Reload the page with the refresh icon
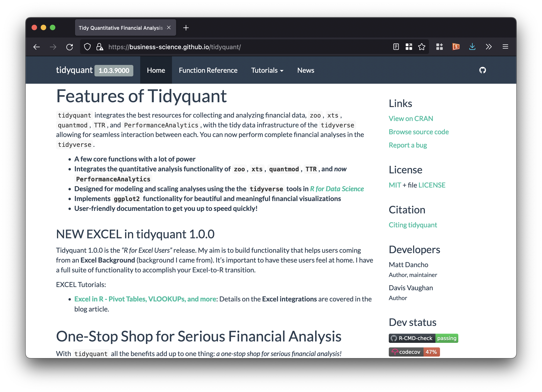 click(70, 47)
